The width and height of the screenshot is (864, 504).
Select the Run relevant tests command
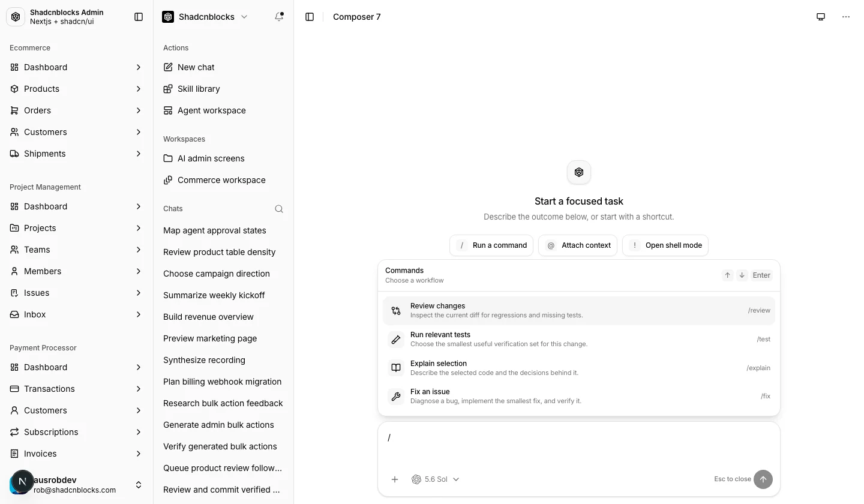579,339
